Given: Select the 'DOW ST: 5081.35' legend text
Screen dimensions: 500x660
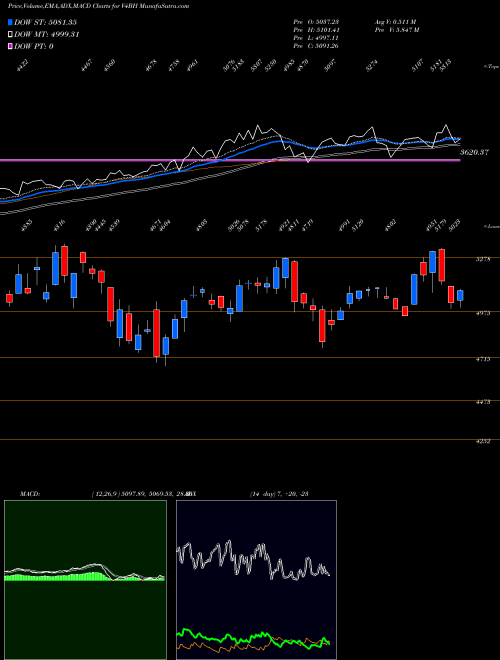Looking at the screenshot, I should (45, 22).
